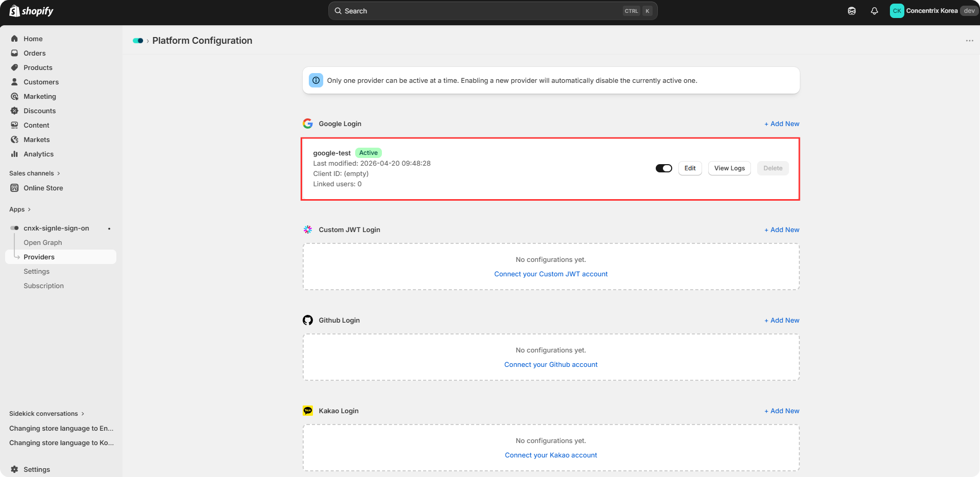The image size is (980, 477).
Task: Open the Subscription app page
Action: (44, 286)
